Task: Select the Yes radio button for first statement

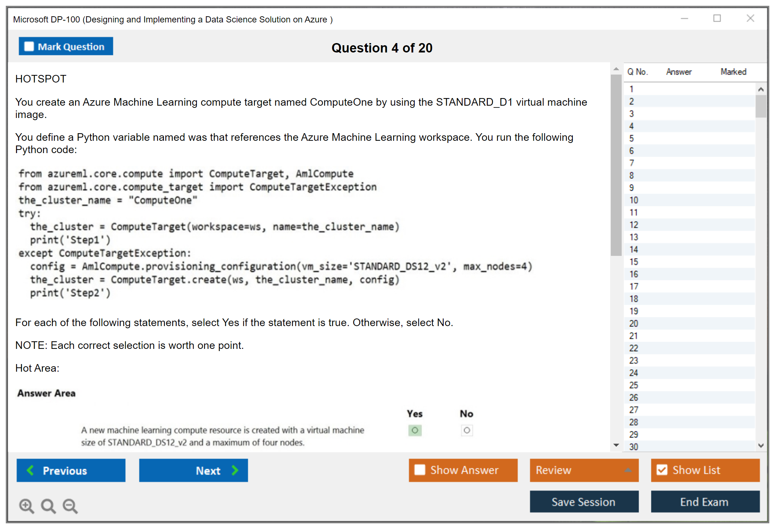Action: coord(415,430)
